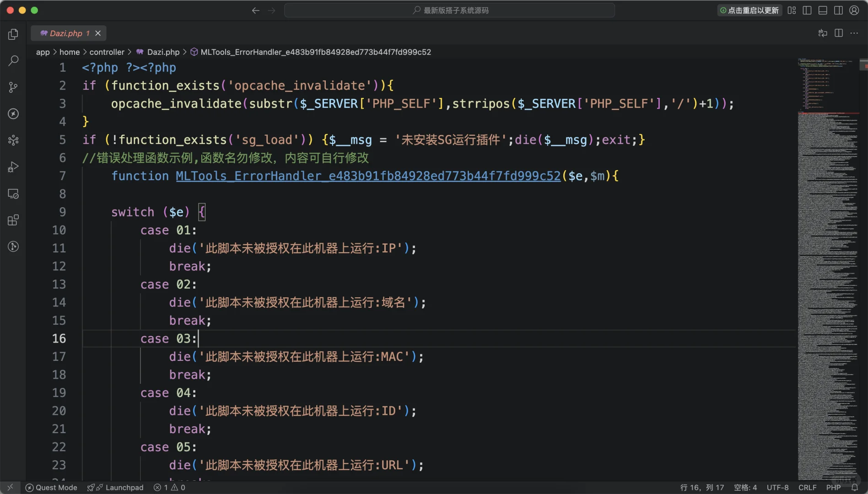Click 'case 04:' on line 19
Image resolution: width=868 pixels, height=494 pixels.
tap(169, 393)
